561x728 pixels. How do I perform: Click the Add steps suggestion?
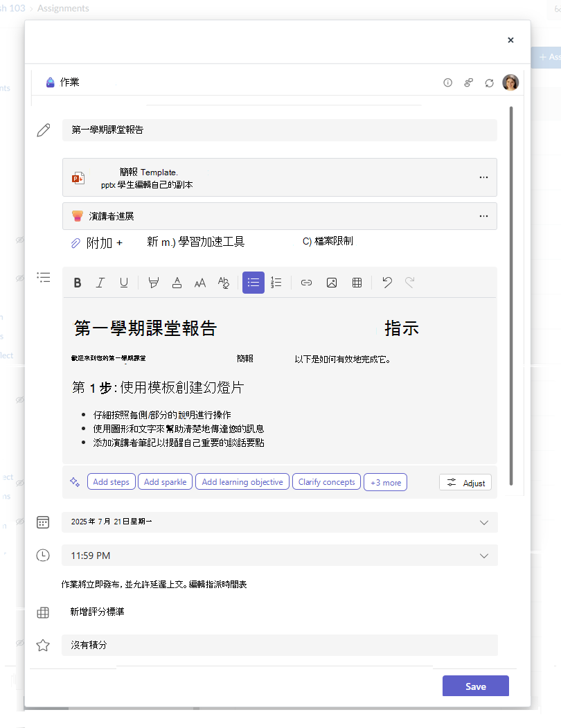112,482
